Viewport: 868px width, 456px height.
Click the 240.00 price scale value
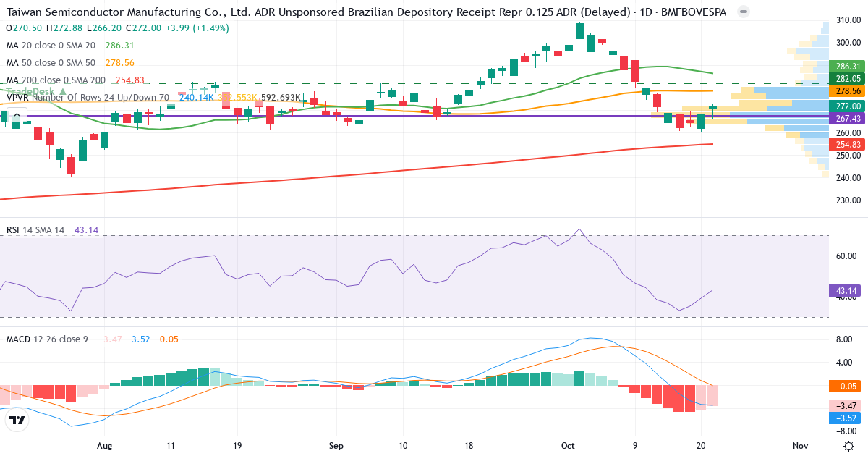click(x=847, y=177)
